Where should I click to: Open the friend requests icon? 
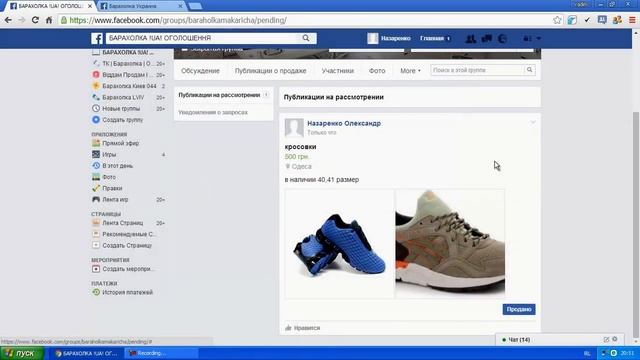click(x=471, y=38)
